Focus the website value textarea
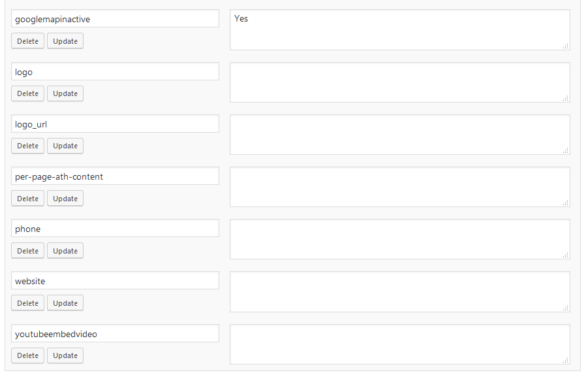This screenshot has height=377, width=588. click(x=399, y=291)
